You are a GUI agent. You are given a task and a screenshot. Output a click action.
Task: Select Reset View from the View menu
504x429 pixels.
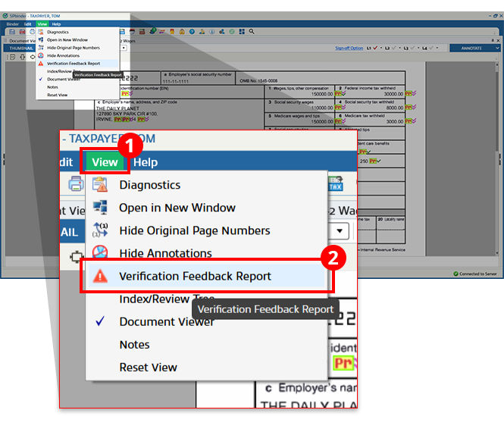point(148,367)
